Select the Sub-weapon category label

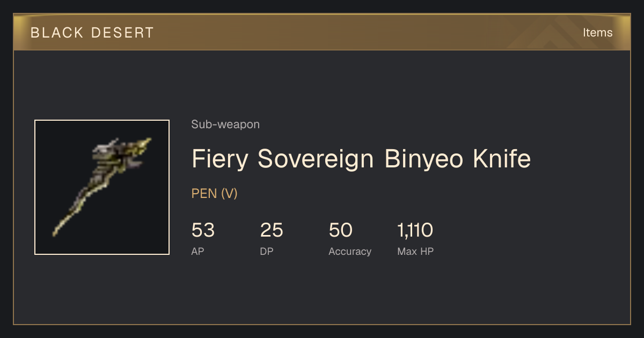225,124
